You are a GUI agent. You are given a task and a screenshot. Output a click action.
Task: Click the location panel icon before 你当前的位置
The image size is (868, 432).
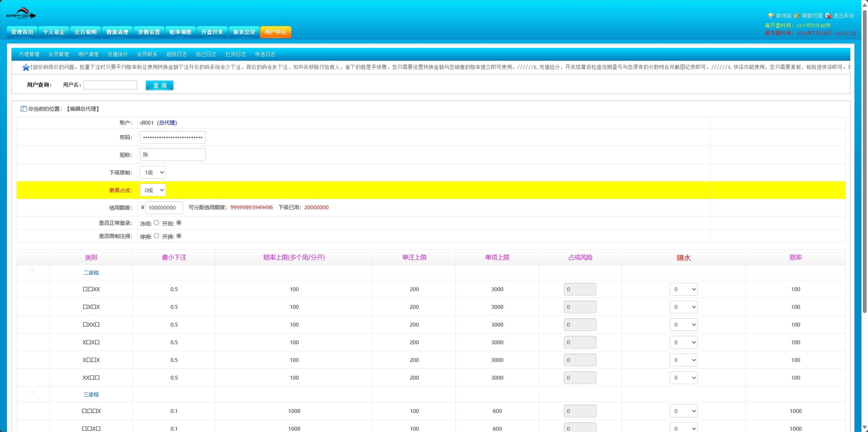coord(24,109)
